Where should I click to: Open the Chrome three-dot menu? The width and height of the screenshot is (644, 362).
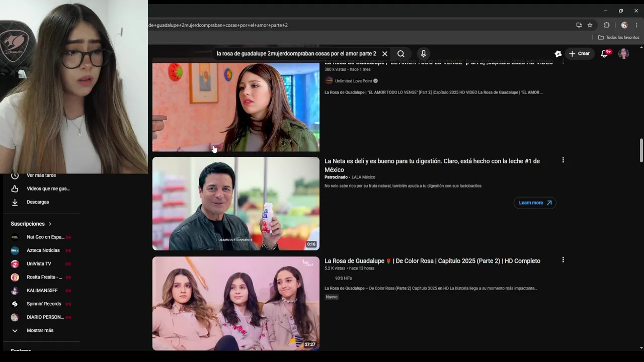[x=636, y=25]
